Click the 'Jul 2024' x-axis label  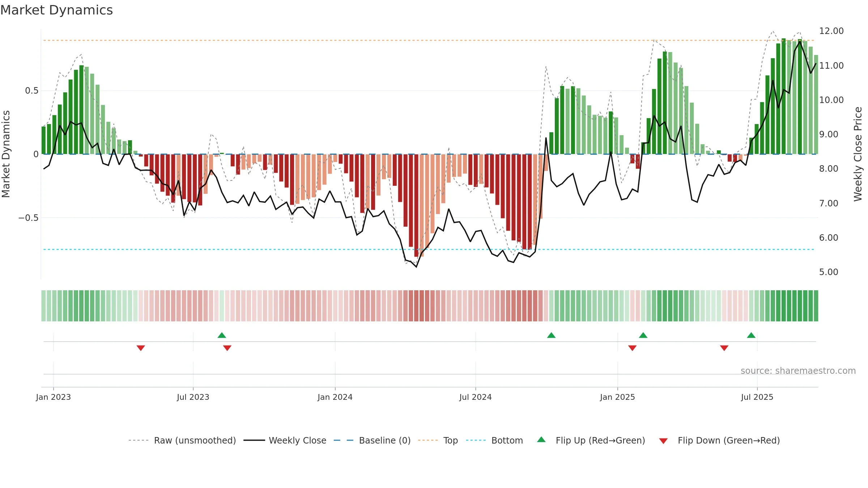point(476,397)
